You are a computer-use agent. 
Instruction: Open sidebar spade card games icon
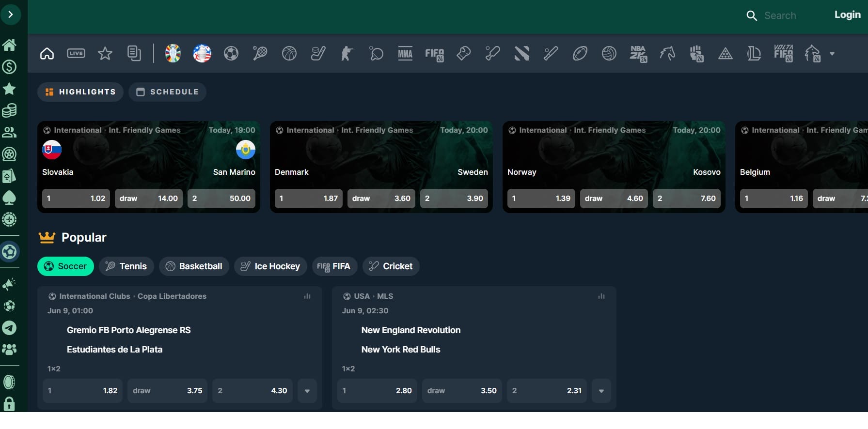click(9, 198)
